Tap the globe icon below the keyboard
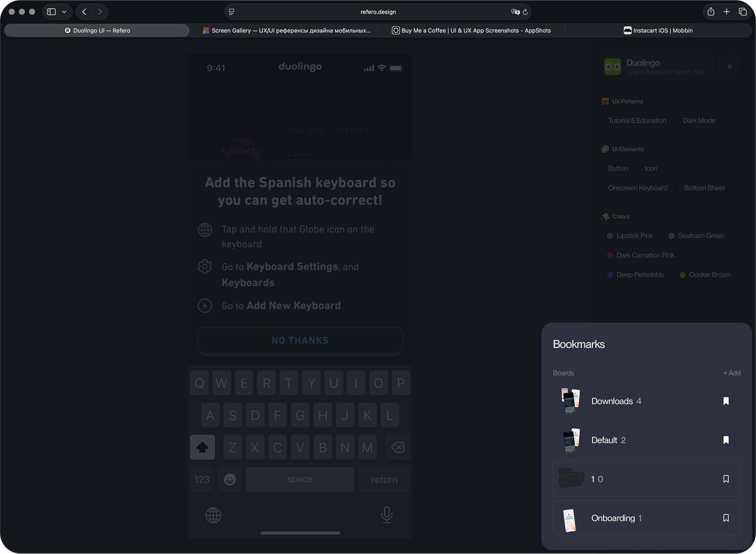The image size is (756, 554). (x=213, y=515)
